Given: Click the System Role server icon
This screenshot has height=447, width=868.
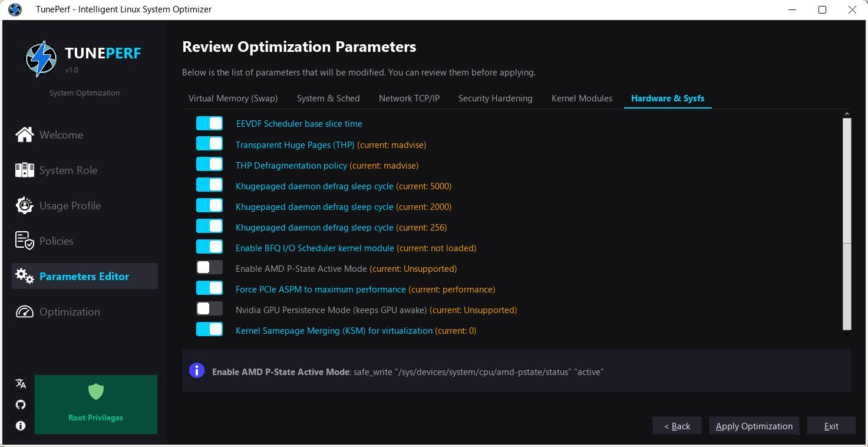Looking at the screenshot, I should [25, 170].
